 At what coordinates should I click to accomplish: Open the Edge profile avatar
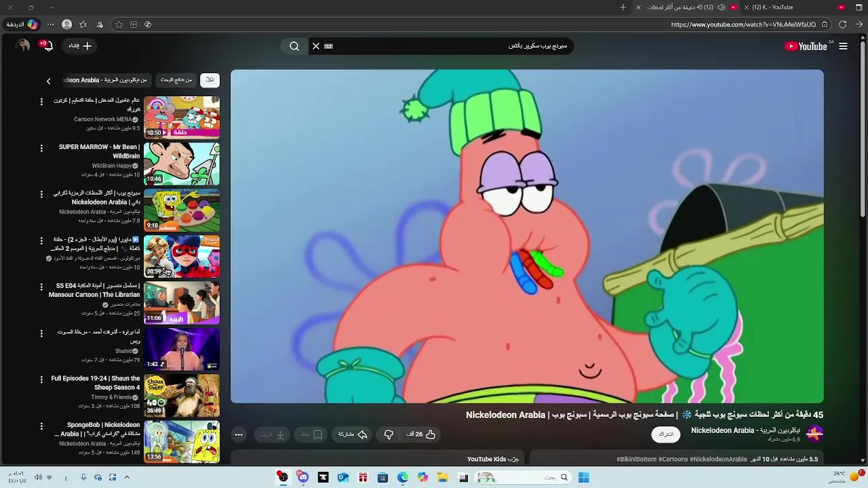tap(66, 24)
